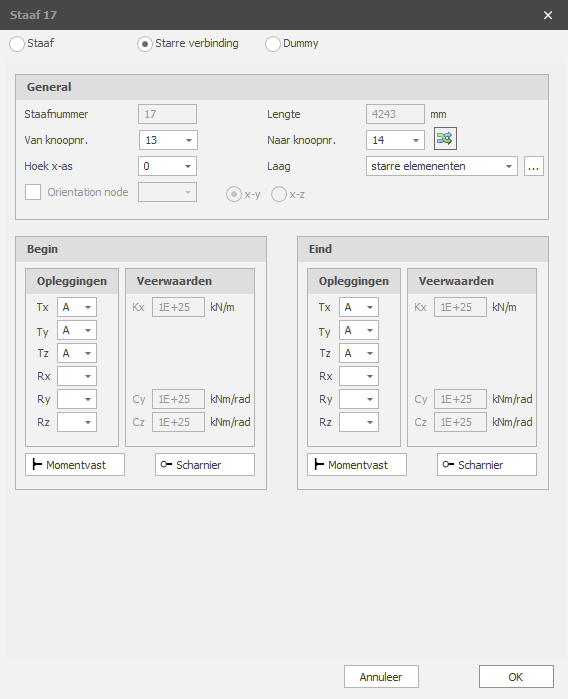Click the Begin Kx spring value field
The height and width of the screenshot is (699, 568).
pos(178,307)
